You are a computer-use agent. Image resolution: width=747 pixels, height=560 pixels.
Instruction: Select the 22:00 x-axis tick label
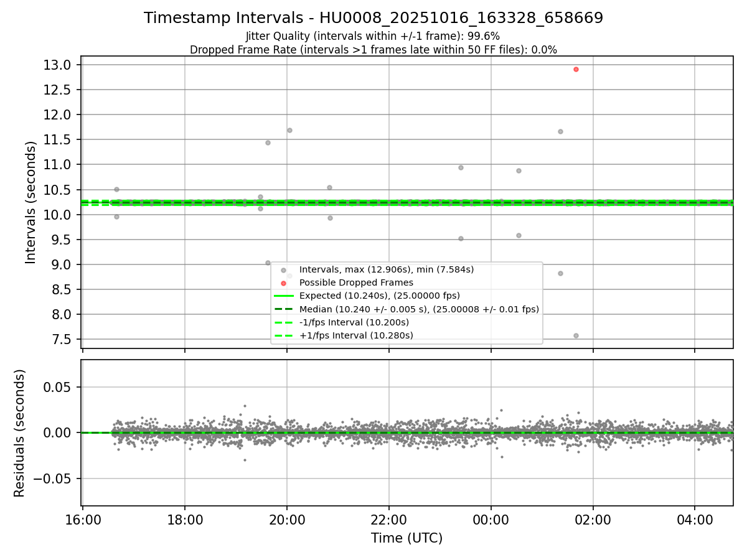(x=389, y=519)
